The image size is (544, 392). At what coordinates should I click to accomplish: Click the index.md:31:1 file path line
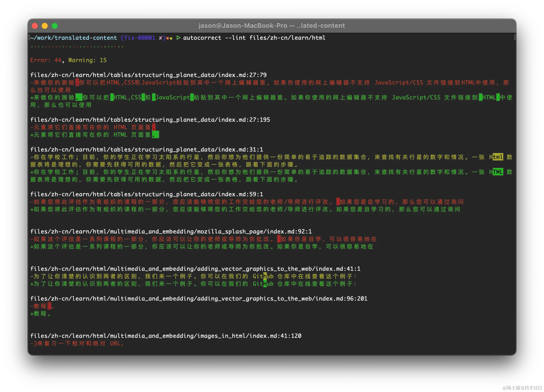pos(147,150)
